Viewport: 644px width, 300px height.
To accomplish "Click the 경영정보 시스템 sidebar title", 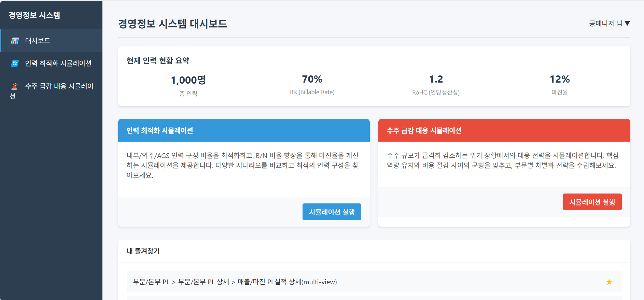I will click(x=34, y=15).
